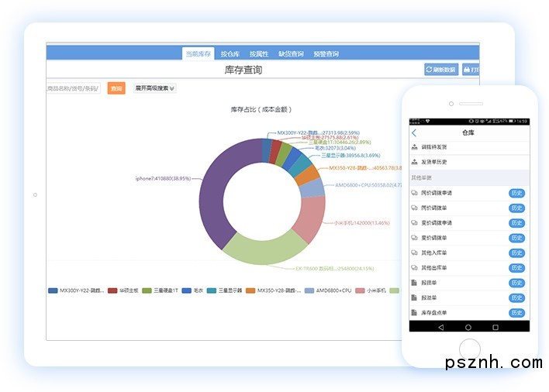The width and height of the screenshot is (549, 392).
Task: Tap the document icon beside 报损单
Action: tap(414, 282)
